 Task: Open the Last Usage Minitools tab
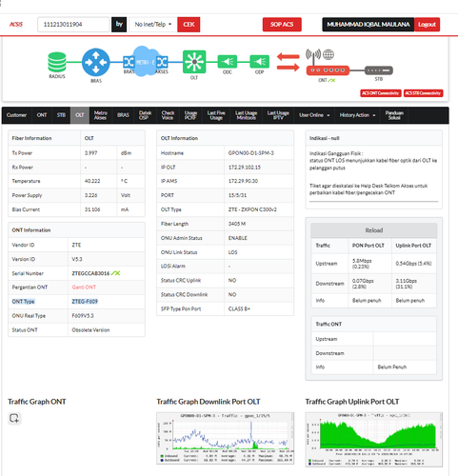[246, 115]
